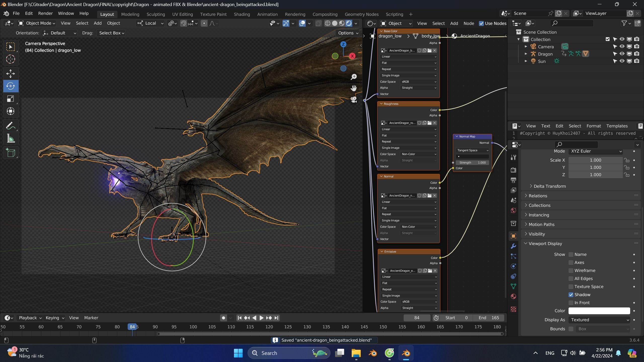
Task: Open the Modifiers properties tab (wrench)
Action: 513,246
